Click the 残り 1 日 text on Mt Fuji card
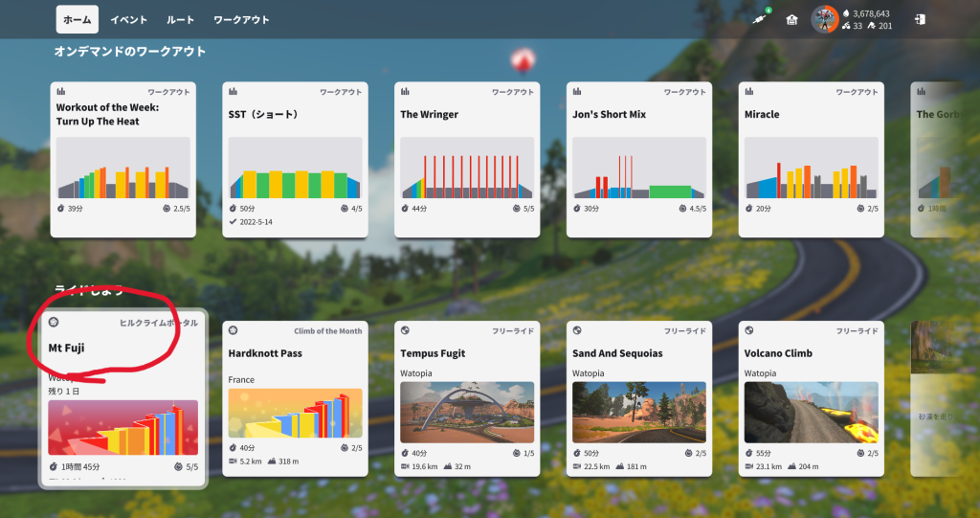Viewport: 980px width, 518px height. click(x=64, y=391)
